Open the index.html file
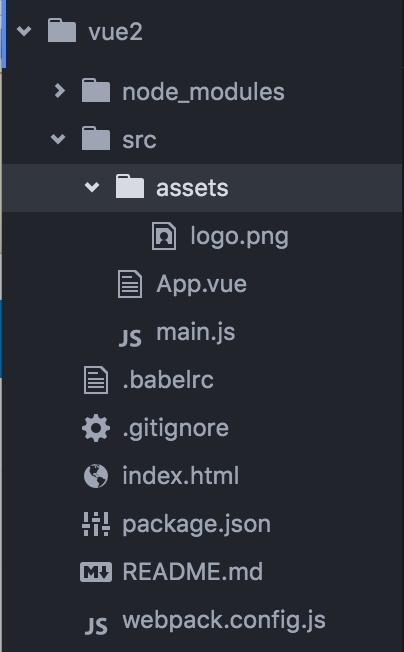 [180, 476]
